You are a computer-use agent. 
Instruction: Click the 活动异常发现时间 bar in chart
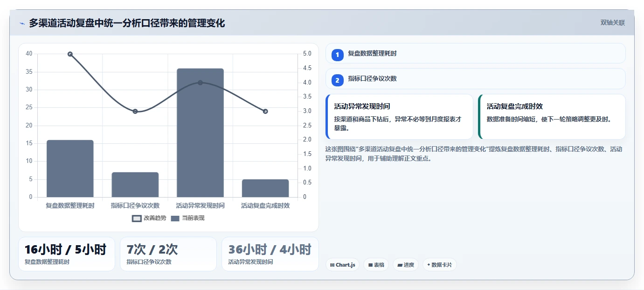200,133
